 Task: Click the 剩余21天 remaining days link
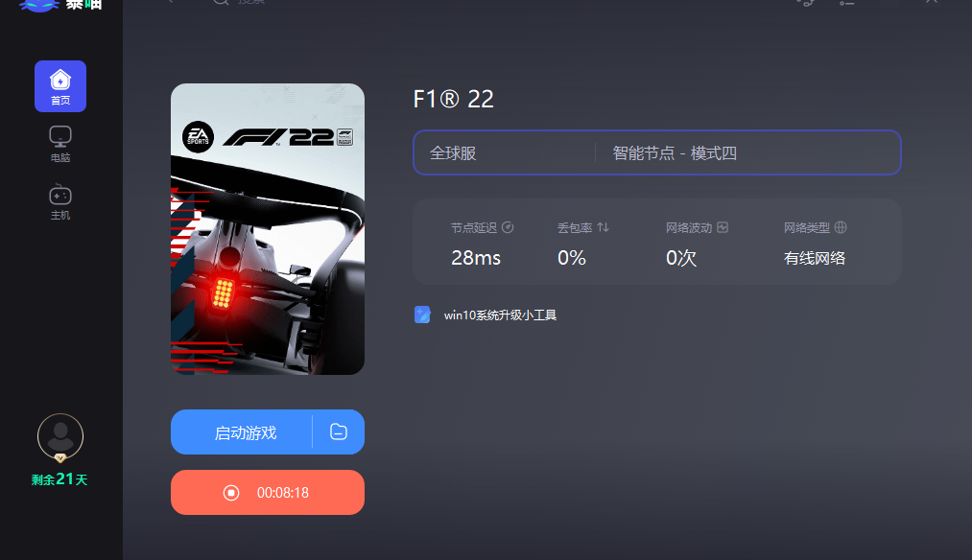click(x=59, y=479)
